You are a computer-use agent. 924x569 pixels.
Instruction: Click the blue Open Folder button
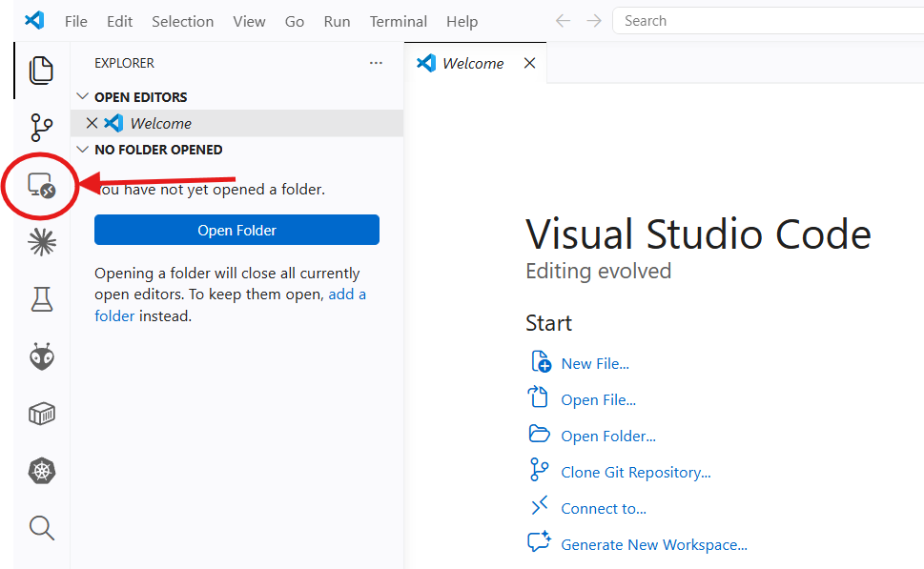(236, 230)
